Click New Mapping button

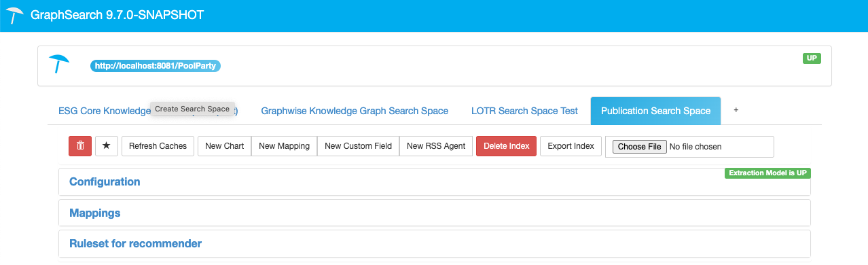(284, 145)
